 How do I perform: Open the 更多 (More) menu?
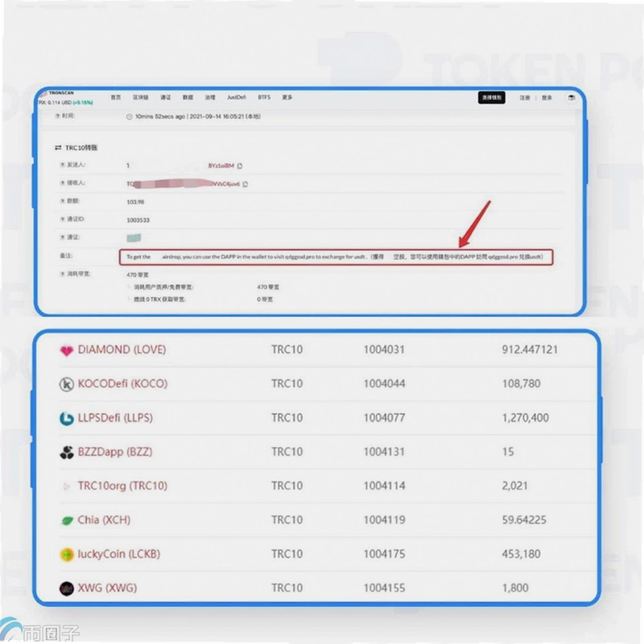[x=287, y=97]
